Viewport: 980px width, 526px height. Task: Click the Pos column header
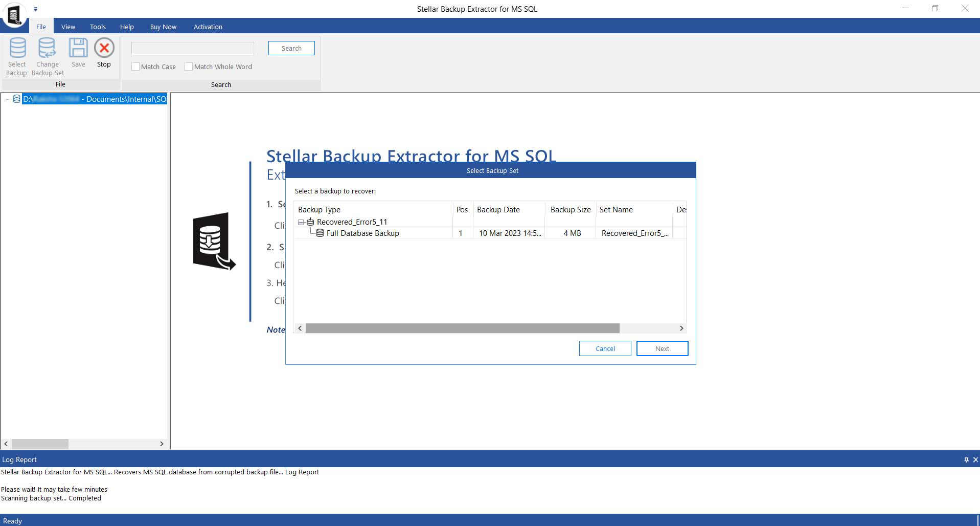click(x=463, y=209)
